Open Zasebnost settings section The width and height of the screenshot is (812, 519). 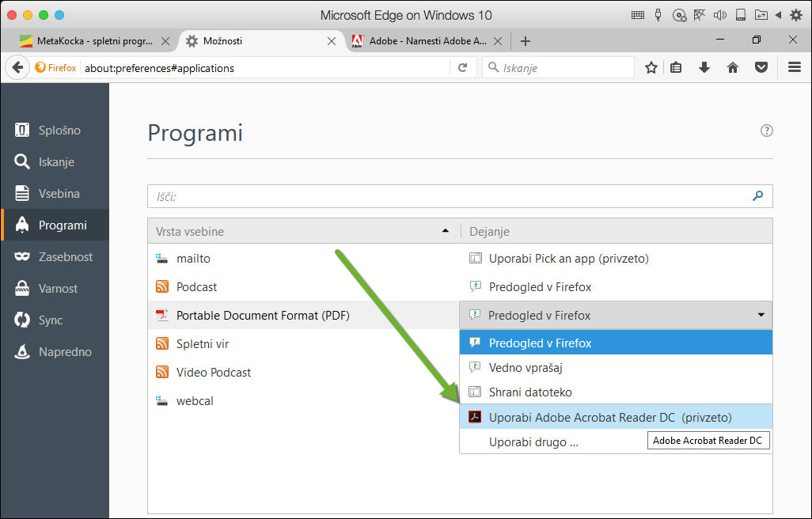tap(55, 256)
